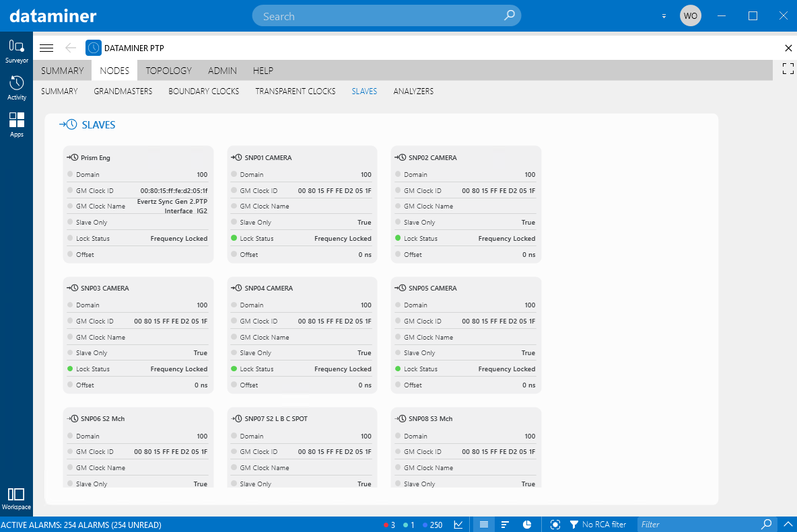Open the BOUNDARY CLOCKS subtab
The width and height of the screenshot is (797, 532).
[204, 91]
